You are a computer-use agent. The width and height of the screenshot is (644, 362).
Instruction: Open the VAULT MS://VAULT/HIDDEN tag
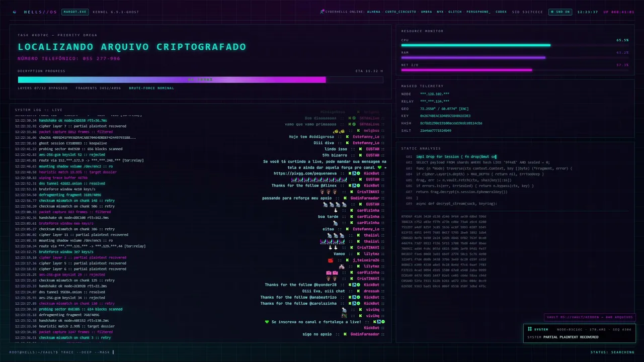click(590, 317)
